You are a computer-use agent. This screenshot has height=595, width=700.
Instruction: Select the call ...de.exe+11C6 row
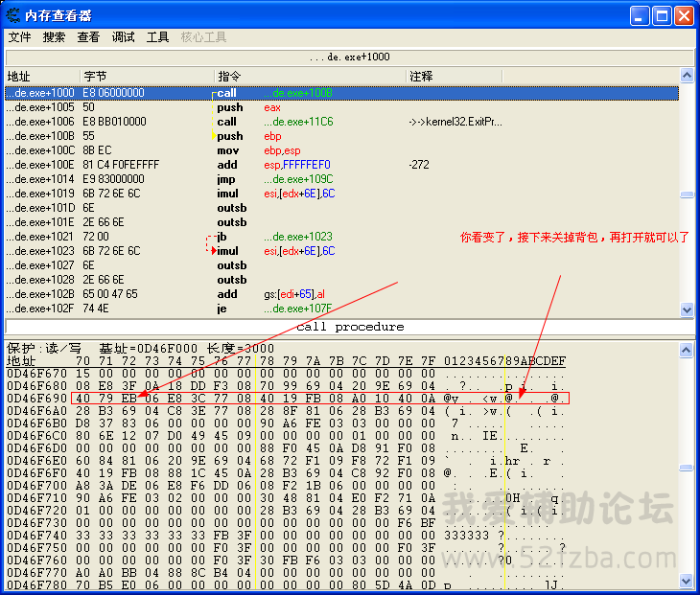(x=342, y=122)
